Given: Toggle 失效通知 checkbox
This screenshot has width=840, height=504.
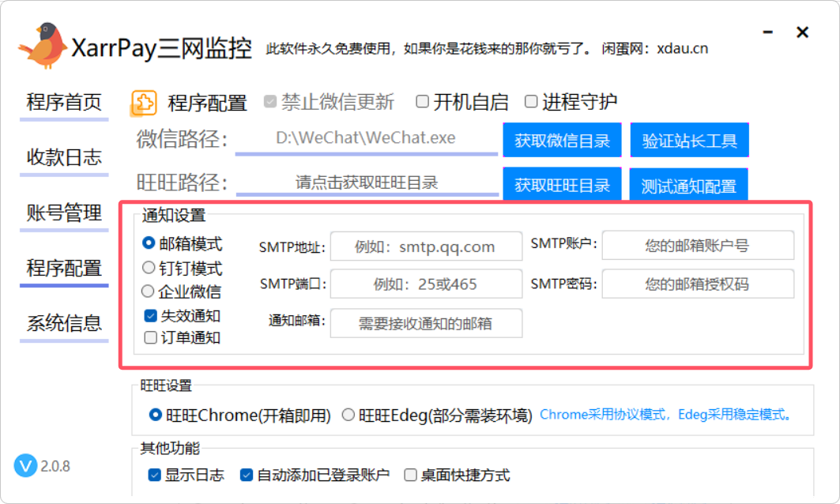Looking at the screenshot, I should coord(150,316).
